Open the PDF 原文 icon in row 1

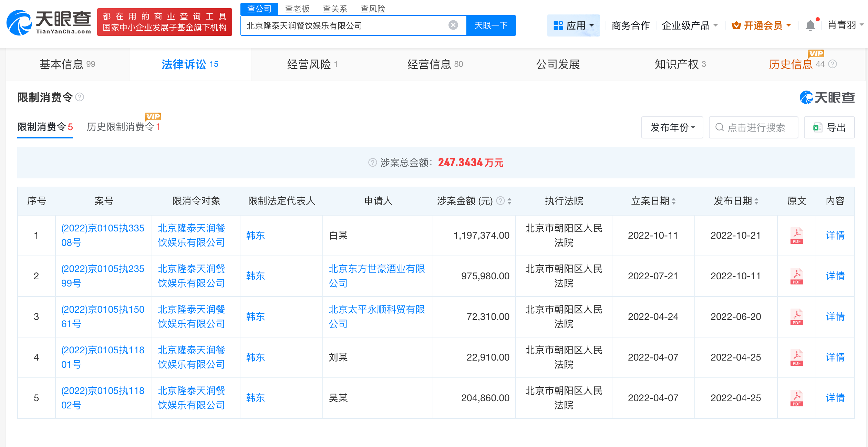796,236
